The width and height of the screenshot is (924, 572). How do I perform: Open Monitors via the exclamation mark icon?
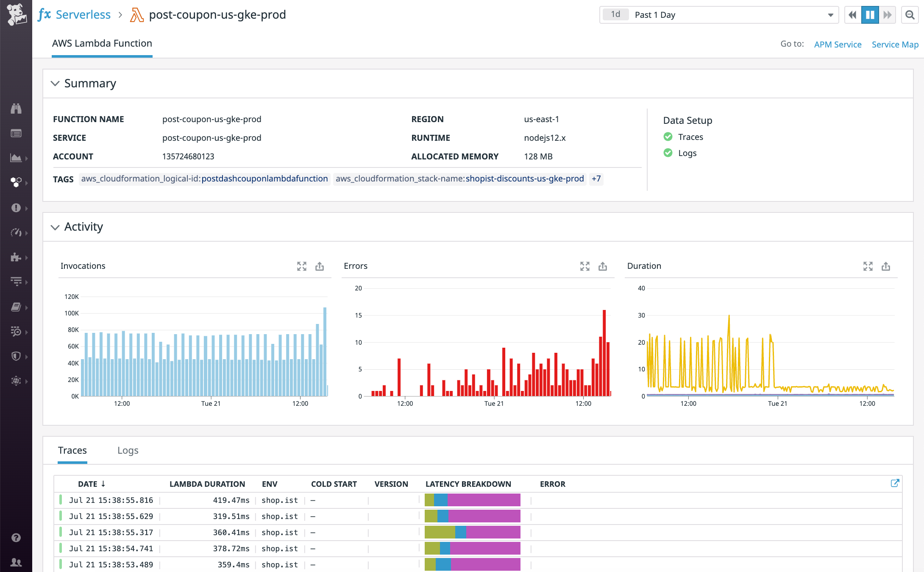coord(16,208)
